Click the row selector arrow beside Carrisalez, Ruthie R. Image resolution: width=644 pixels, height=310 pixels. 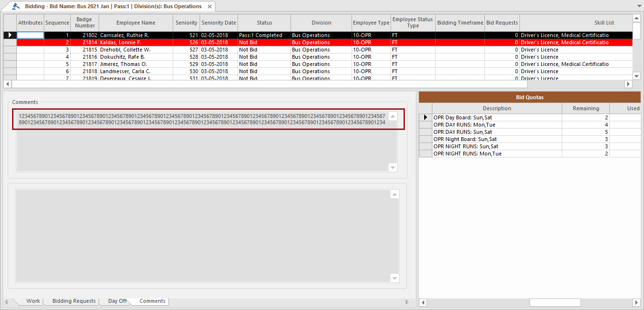click(10, 35)
